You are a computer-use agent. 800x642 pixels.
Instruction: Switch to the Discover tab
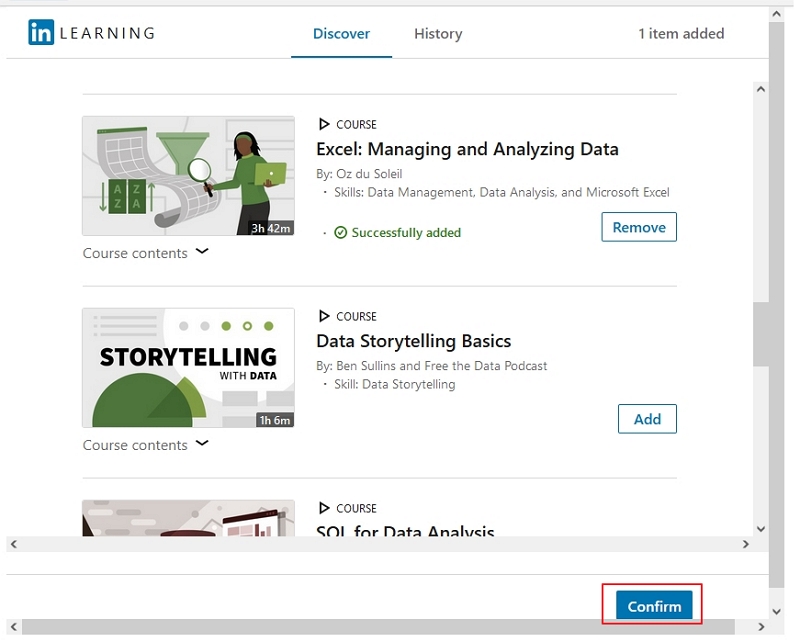click(341, 34)
